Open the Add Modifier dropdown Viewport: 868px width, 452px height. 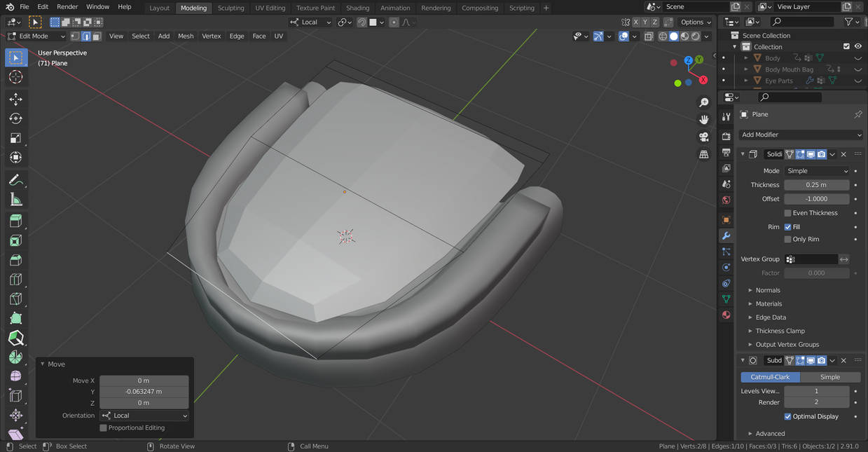[801, 135]
